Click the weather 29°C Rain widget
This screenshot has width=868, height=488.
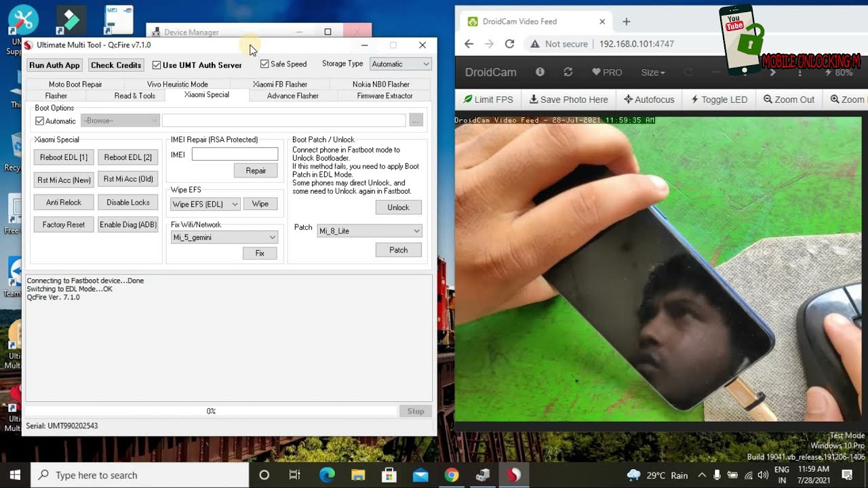click(x=657, y=475)
